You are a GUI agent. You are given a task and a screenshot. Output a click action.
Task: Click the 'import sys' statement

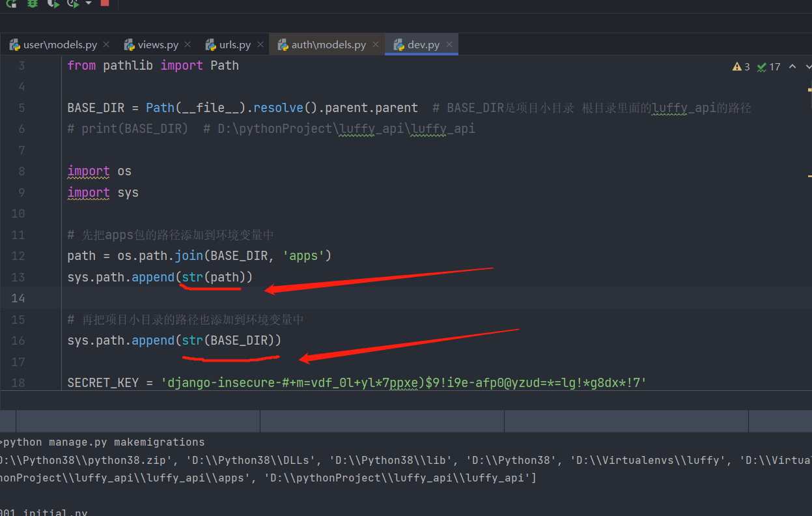[x=103, y=193]
